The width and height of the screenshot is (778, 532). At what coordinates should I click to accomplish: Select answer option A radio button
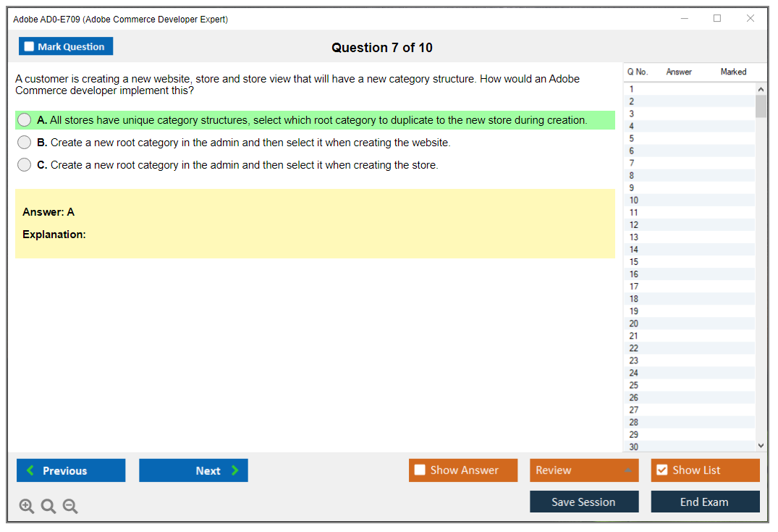coord(25,120)
